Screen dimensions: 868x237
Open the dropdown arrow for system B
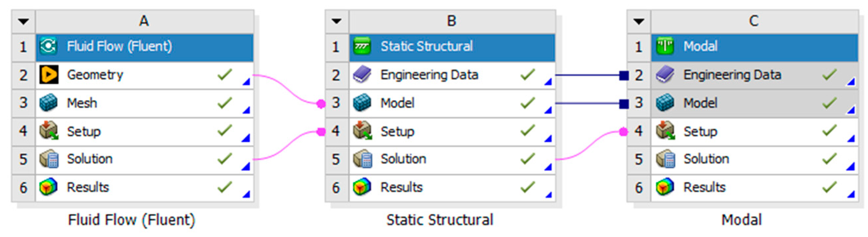[337, 21]
